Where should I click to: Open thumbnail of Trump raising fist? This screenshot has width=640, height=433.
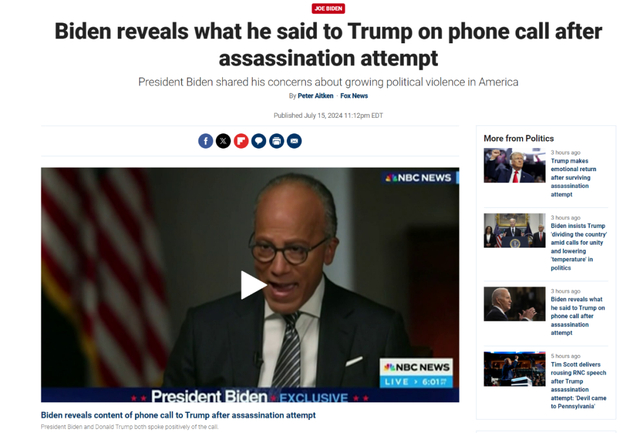tap(514, 165)
